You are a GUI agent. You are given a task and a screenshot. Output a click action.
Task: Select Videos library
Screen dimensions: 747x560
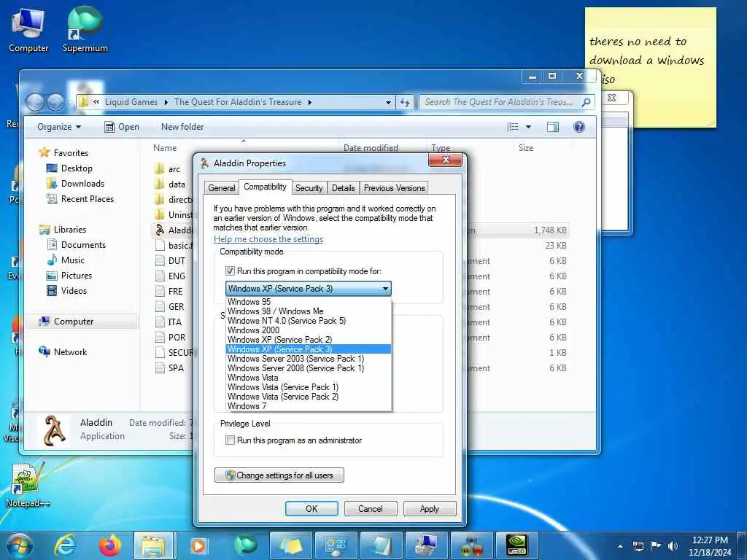(x=66, y=290)
